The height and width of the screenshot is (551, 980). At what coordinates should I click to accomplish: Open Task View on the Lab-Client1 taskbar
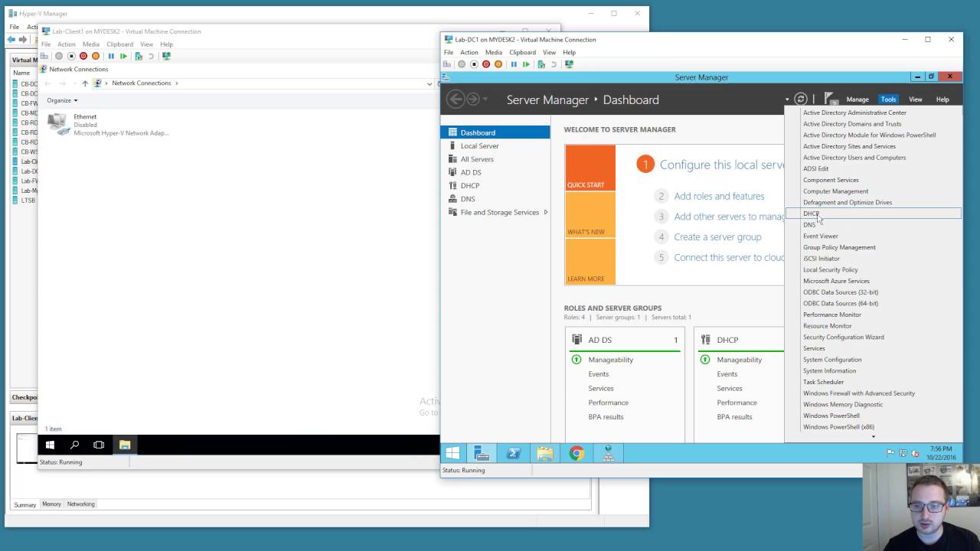(x=99, y=445)
